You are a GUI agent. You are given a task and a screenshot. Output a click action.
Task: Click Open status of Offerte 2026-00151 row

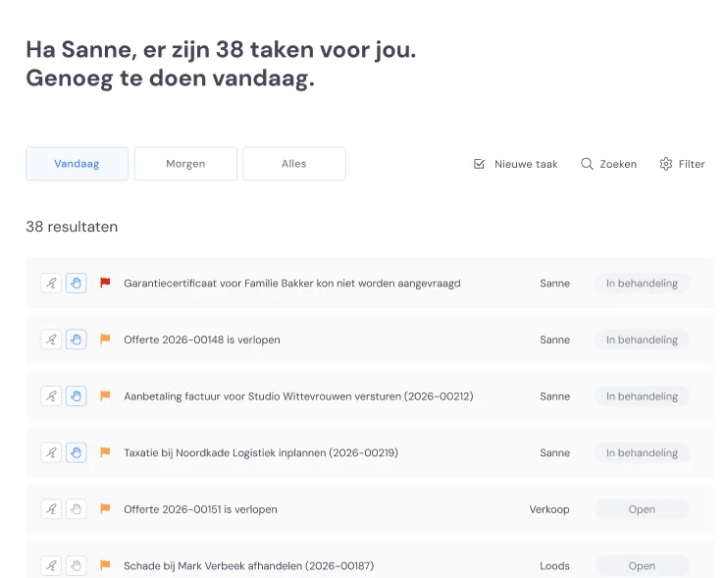[x=642, y=509]
